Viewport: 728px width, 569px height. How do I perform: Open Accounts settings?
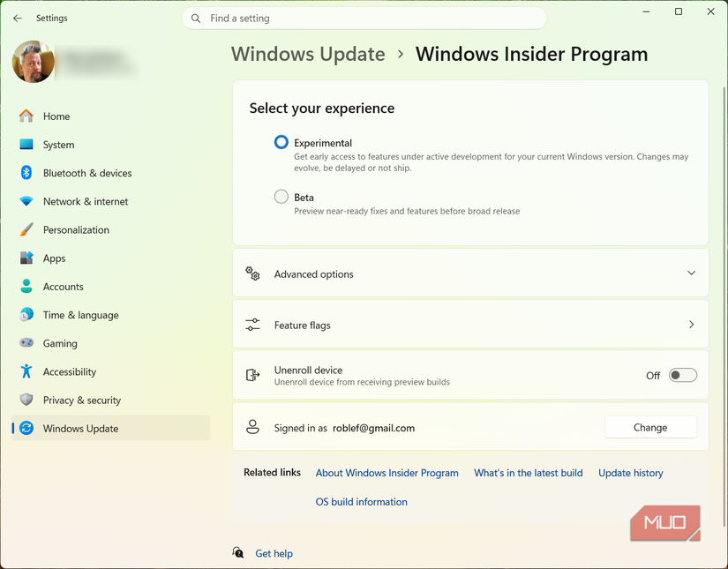[111, 286]
